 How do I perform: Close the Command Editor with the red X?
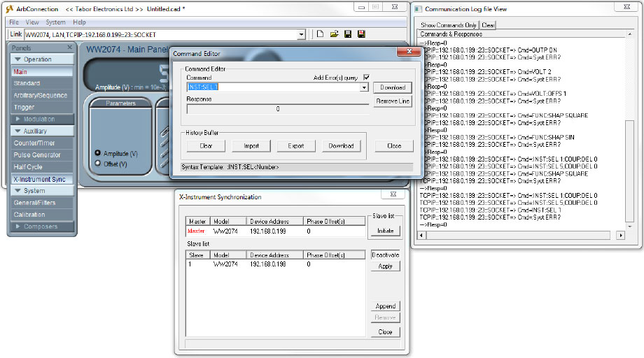(407, 53)
